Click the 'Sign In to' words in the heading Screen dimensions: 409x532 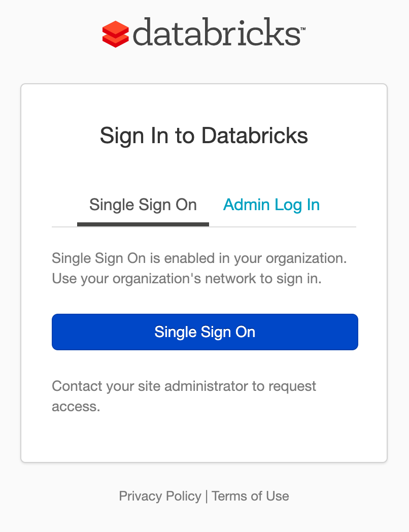(147, 136)
